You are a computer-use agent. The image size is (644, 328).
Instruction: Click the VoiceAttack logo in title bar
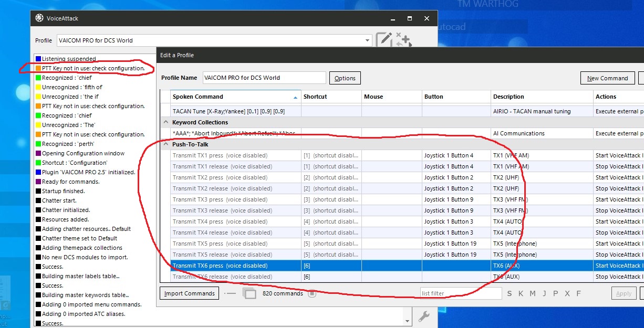click(39, 18)
